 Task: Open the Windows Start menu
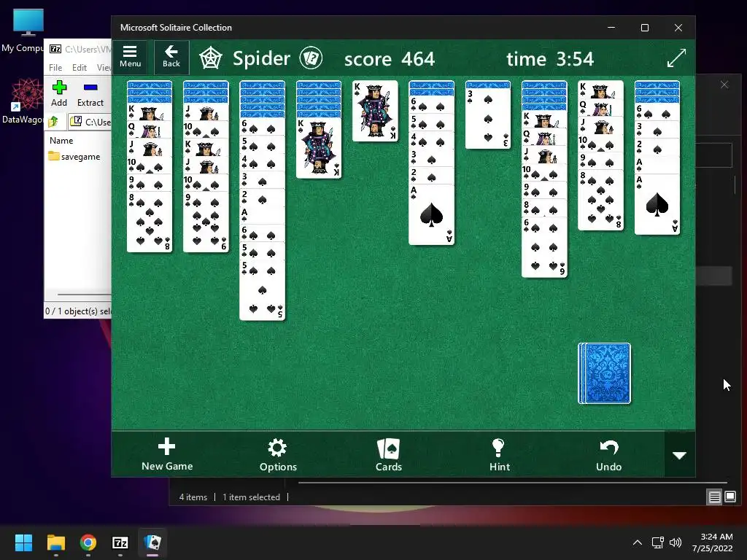coord(23,542)
